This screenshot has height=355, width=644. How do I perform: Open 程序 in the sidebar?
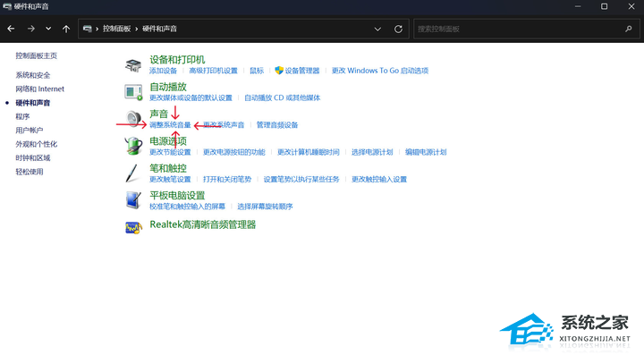pos(22,116)
